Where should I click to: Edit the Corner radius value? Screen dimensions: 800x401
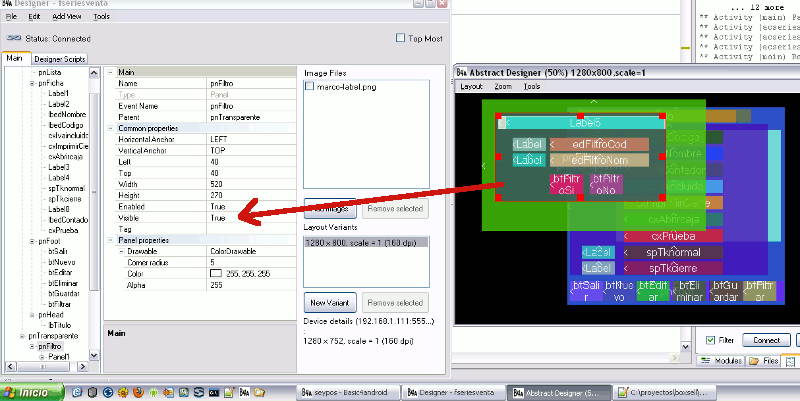[252, 262]
